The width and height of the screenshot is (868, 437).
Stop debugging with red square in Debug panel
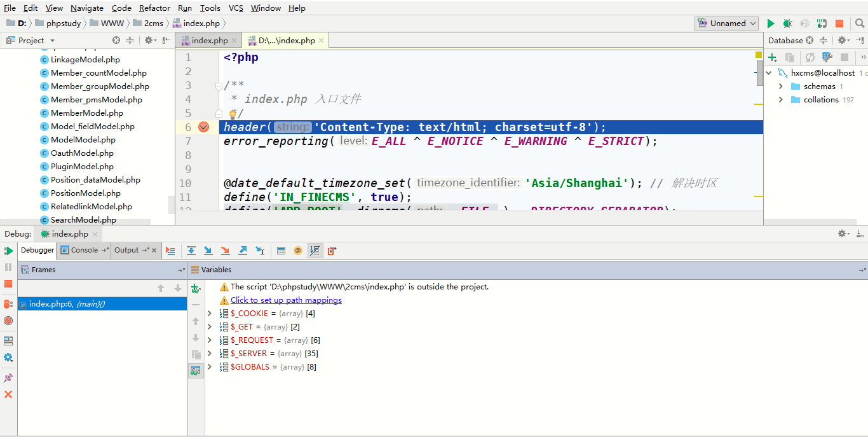click(8, 284)
